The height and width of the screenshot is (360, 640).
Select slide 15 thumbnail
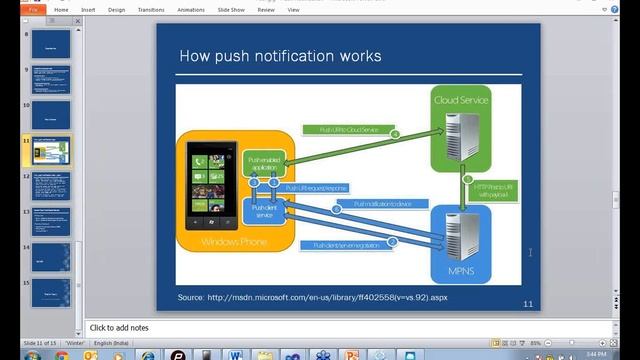pyautogui.click(x=51, y=293)
